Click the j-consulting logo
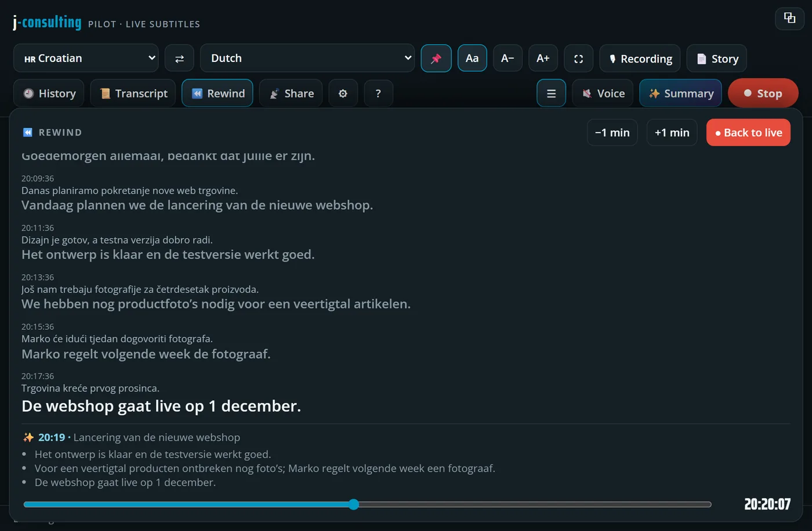The width and height of the screenshot is (812, 531). [x=47, y=22]
